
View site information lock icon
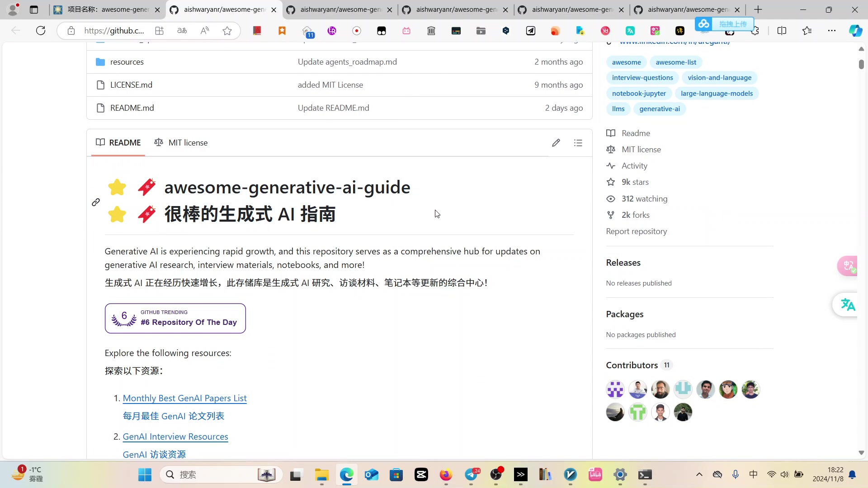pyautogui.click(x=71, y=31)
